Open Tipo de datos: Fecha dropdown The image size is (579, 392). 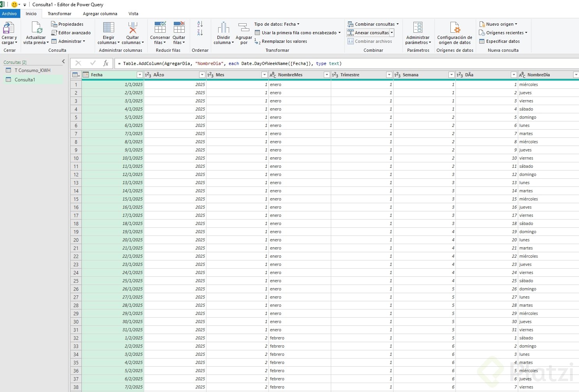(x=277, y=24)
